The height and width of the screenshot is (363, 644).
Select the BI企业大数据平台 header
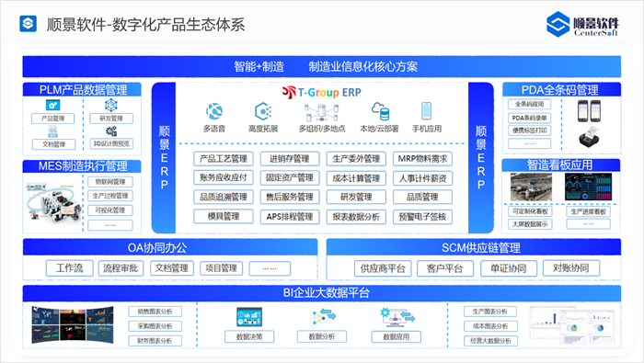pos(322,293)
